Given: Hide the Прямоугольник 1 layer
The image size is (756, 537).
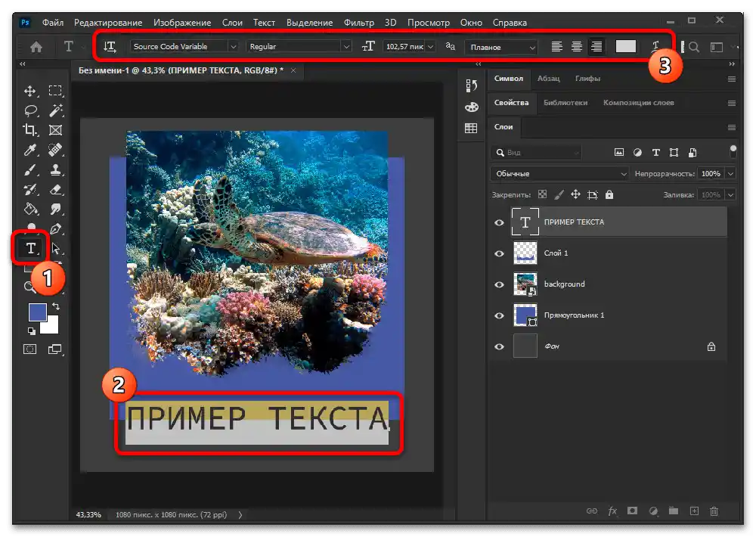Looking at the screenshot, I should point(500,315).
